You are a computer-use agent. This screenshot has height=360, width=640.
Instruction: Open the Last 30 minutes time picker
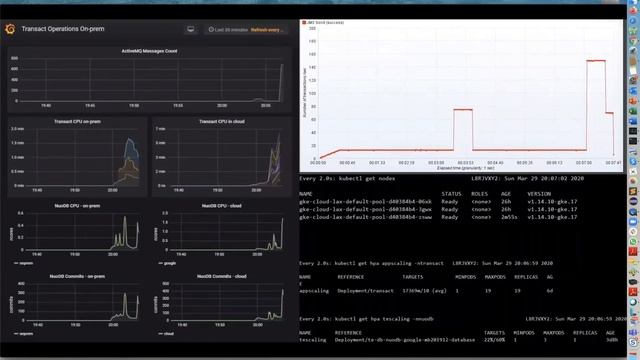(x=228, y=30)
